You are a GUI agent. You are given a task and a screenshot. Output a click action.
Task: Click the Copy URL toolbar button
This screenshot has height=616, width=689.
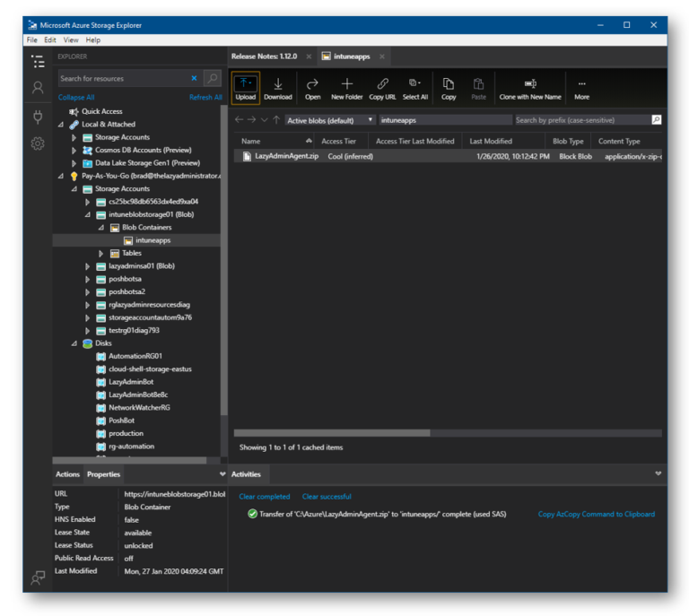[382, 88]
